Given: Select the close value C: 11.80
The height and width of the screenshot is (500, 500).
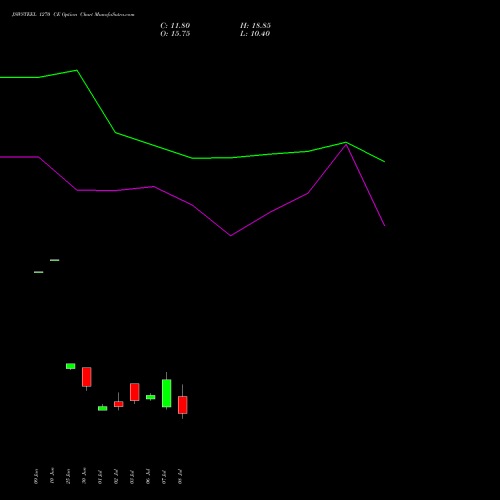Looking at the screenshot, I should click(x=175, y=26).
